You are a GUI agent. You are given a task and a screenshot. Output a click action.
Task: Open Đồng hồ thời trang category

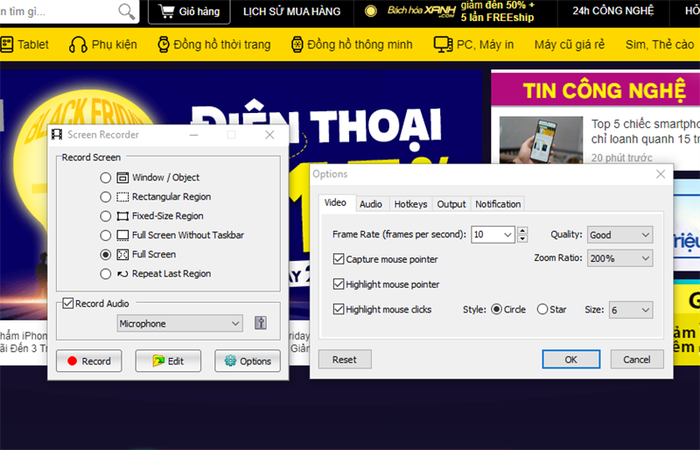214,45
